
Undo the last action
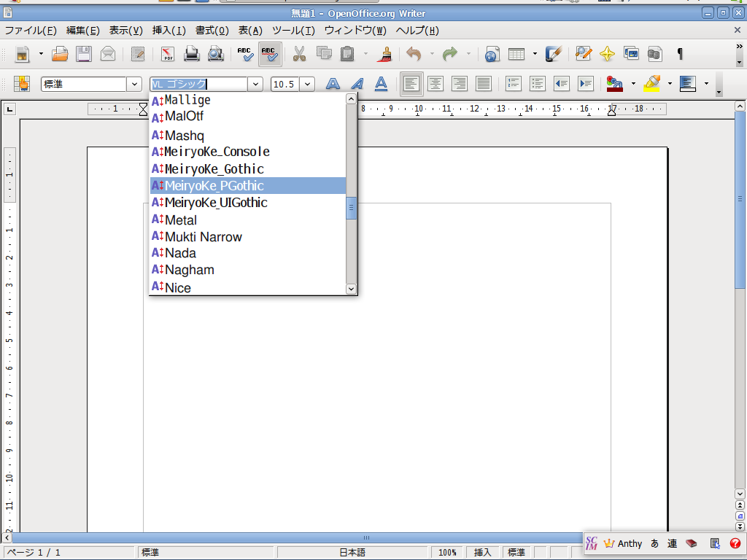414,54
